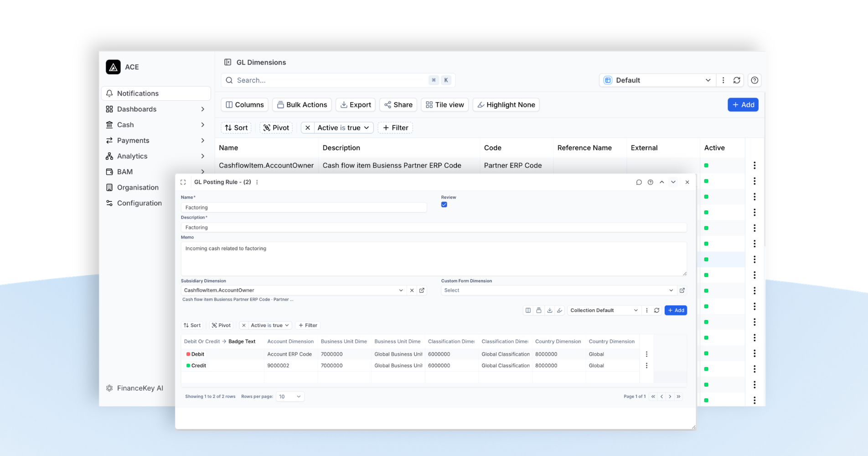This screenshot has height=456, width=868.
Task: Go to previous record with up chevron
Action: coord(662,182)
